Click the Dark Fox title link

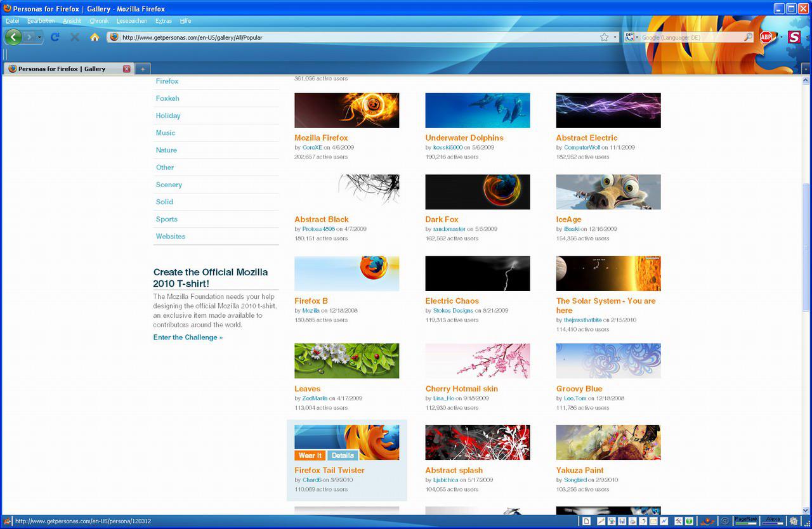click(442, 219)
